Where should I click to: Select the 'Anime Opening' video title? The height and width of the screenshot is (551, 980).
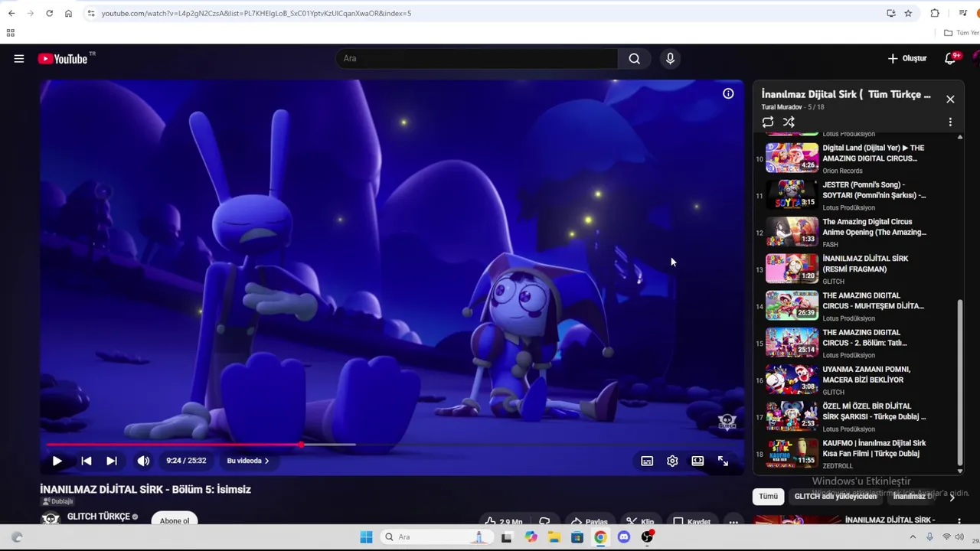pos(874,227)
